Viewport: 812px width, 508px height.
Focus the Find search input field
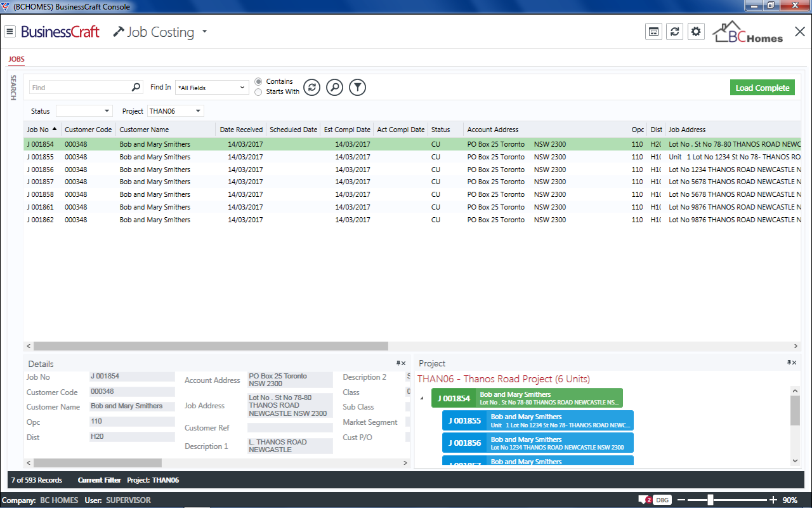tap(79, 88)
